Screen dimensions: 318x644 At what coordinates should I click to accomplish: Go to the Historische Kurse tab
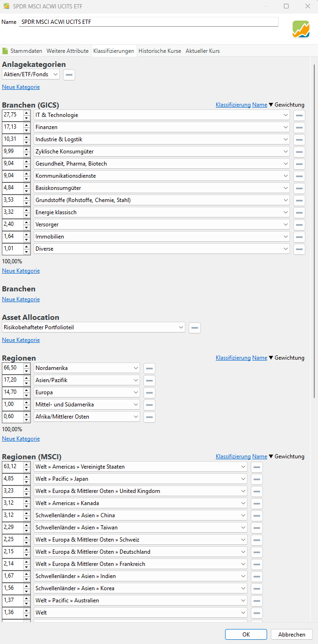point(160,51)
